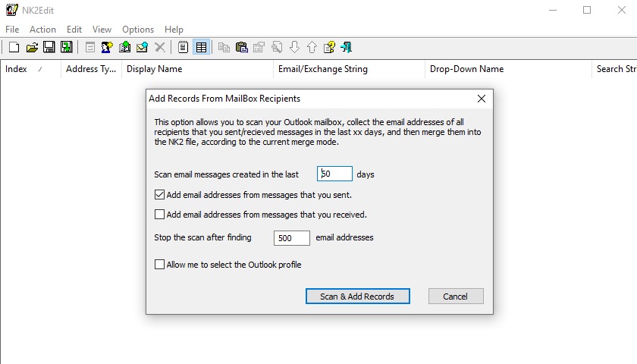Image resolution: width=637 pixels, height=364 pixels.
Task: Click the Copy records toolbar icon
Action: (x=224, y=48)
